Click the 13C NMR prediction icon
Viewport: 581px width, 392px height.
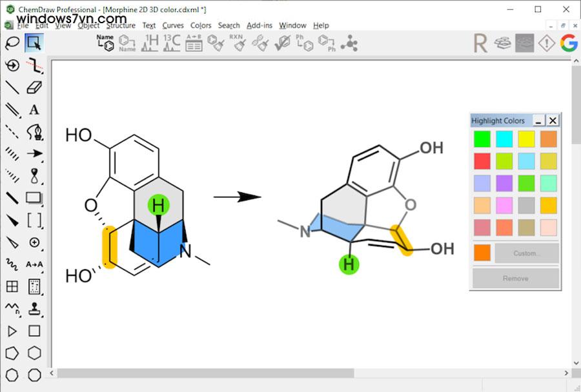(x=171, y=44)
